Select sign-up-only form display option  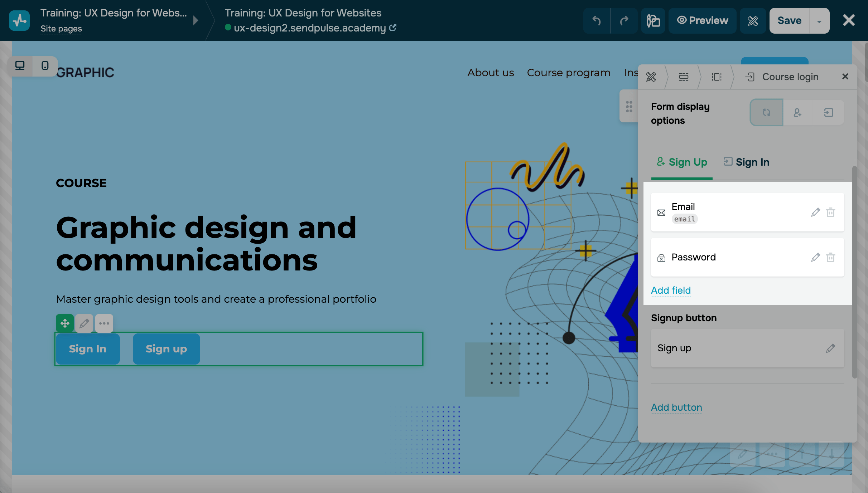[797, 113]
